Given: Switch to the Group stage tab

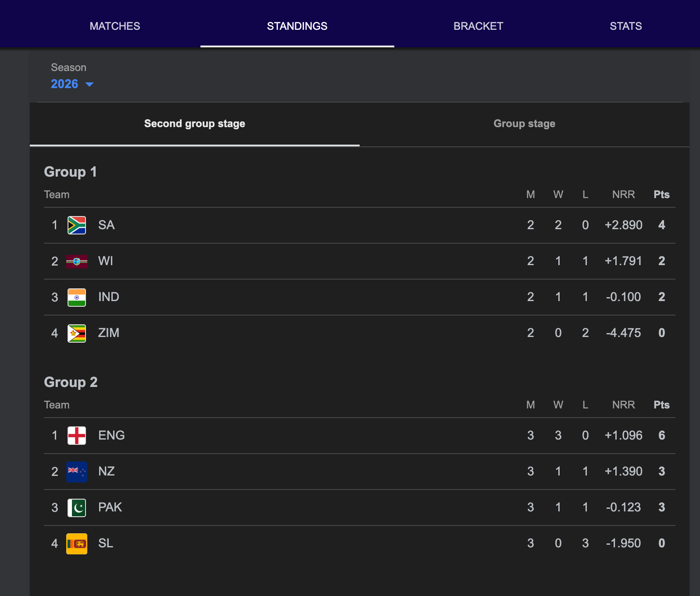Looking at the screenshot, I should (524, 124).
